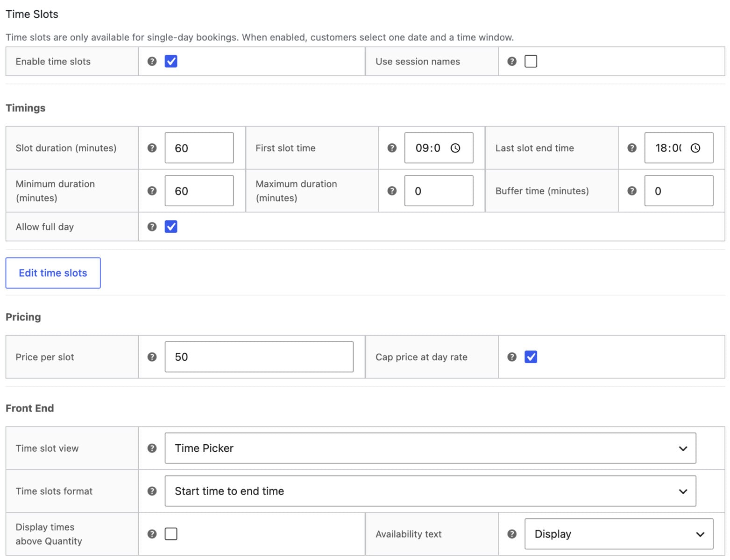Open help tooltip for Enable time slots

pyautogui.click(x=152, y=61)
